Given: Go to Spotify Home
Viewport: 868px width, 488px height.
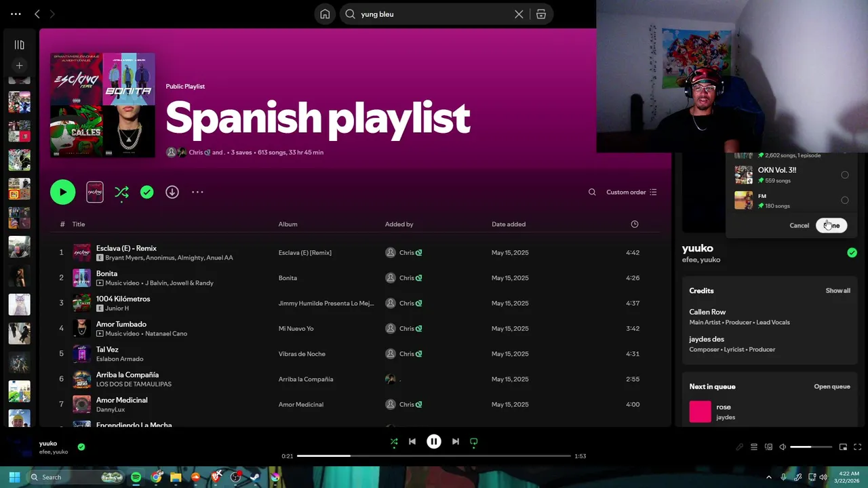Looking at the screenshot, I should point(325,14).
